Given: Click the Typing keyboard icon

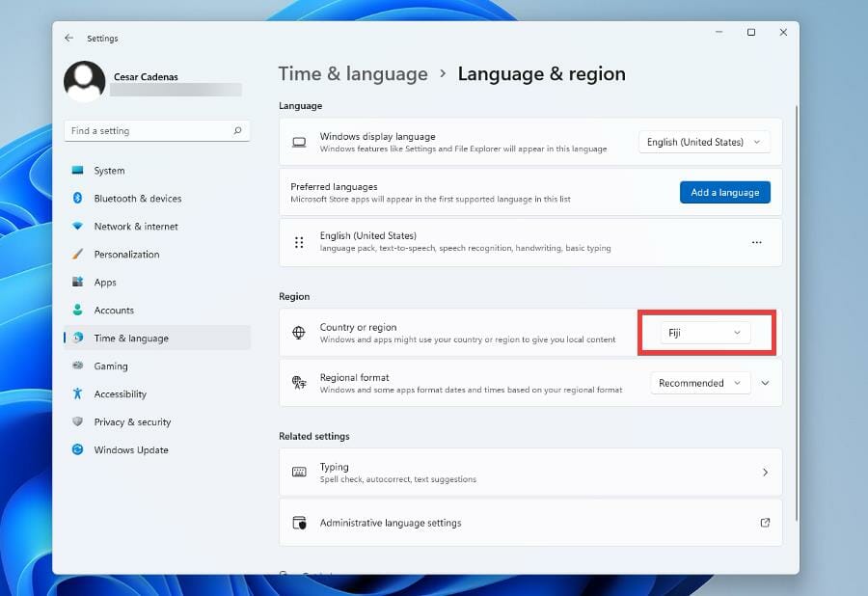Looking at the screenshot, I should pyautogui.click(x=299, y=472).
